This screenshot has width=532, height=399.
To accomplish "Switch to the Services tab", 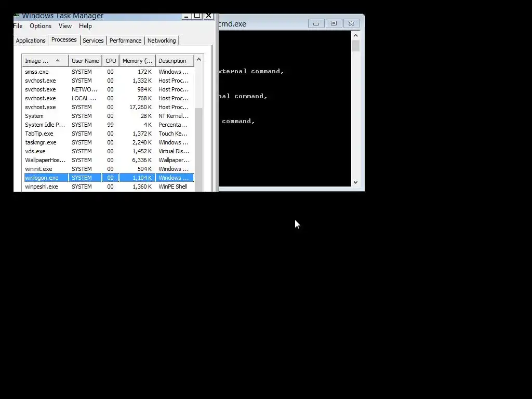I will tap(93, 41).
